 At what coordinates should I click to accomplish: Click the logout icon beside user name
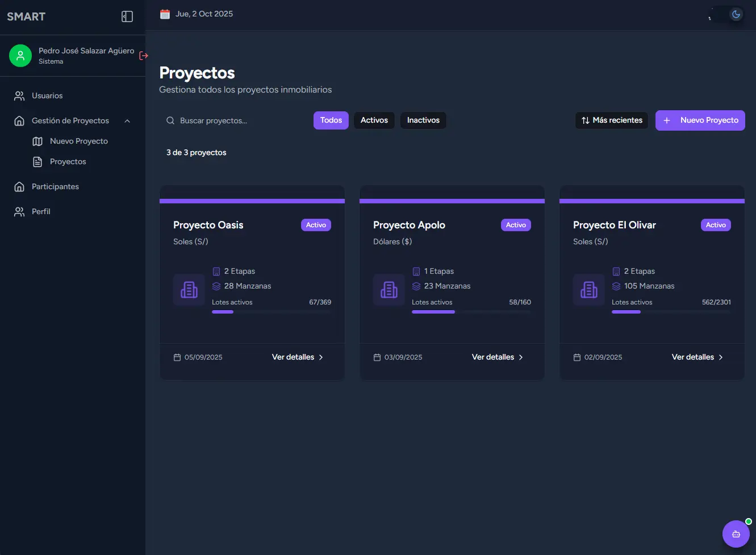144,56
